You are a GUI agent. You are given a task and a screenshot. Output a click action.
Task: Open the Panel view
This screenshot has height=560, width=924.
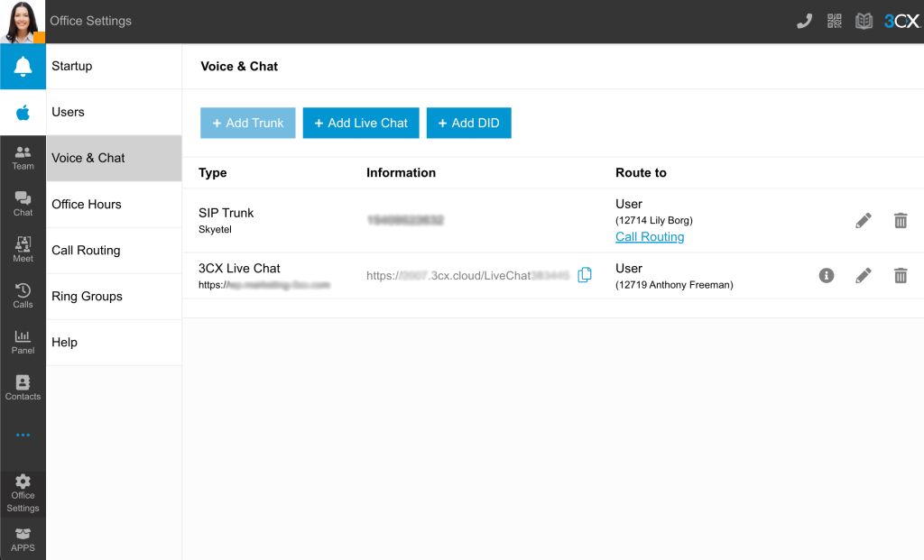click(x=23, y=343)
